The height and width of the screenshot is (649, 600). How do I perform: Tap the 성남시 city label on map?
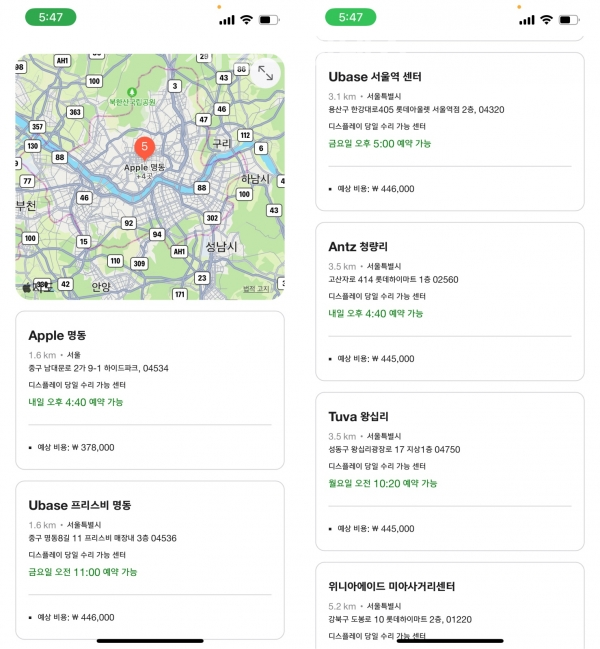click(x=221, y=247)
